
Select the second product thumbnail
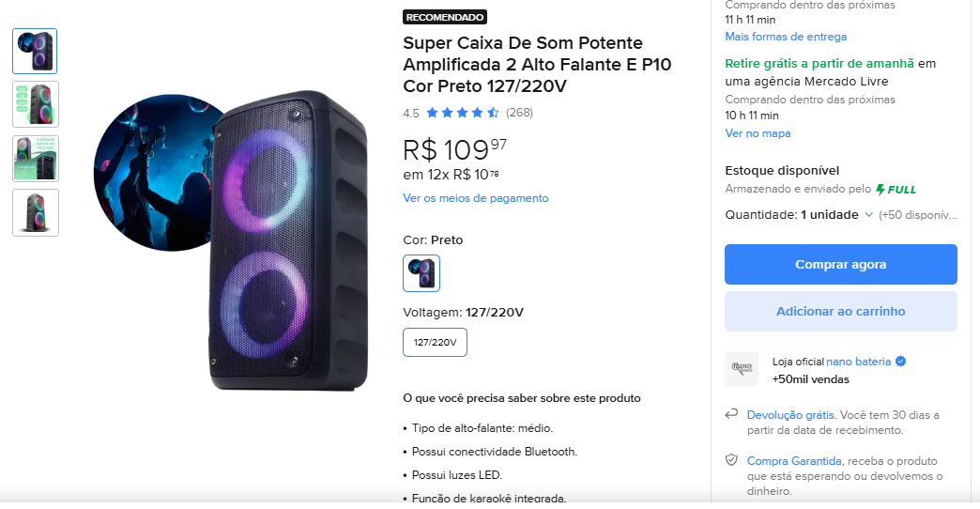click(x=36, y=104)
